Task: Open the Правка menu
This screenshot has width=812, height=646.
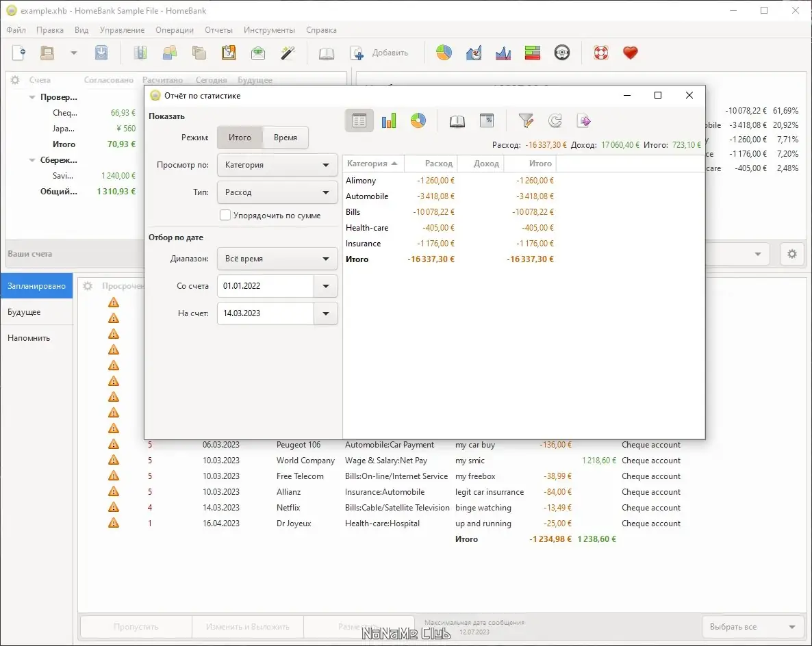Action: (50, 30)
